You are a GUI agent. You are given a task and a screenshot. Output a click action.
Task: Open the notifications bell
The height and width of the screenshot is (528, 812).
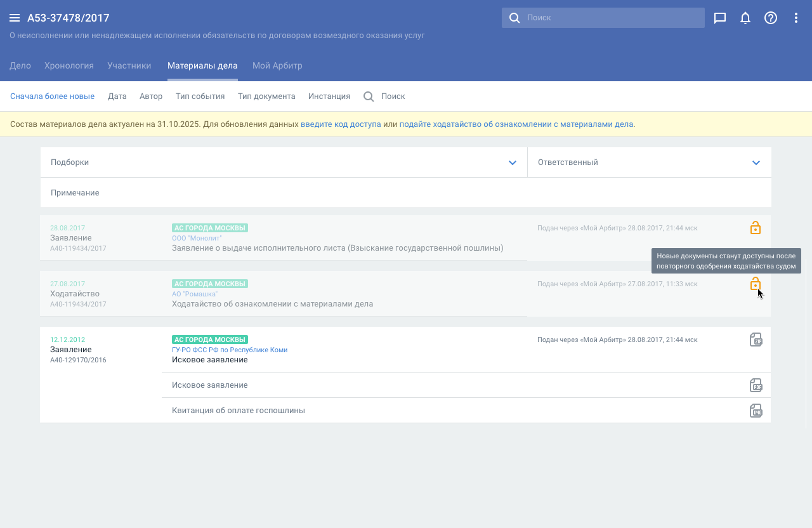pos(745,18)
